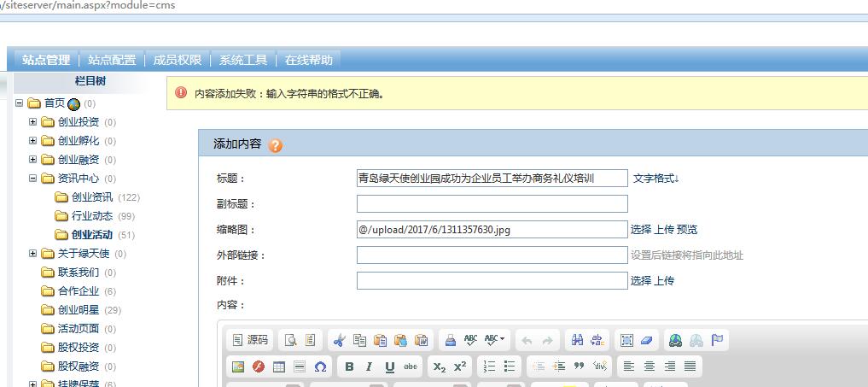Toggle bold formatting in editor
The height and width of the screenshot is (387, 868).
349,366
